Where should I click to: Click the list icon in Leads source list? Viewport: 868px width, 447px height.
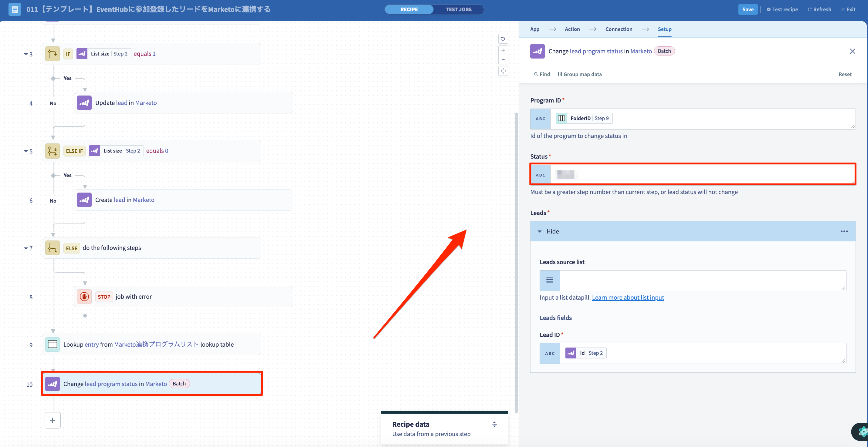[550, 281]
